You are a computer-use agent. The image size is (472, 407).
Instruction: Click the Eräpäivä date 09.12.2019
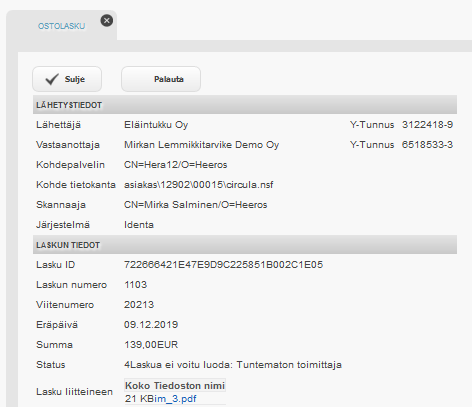[151, 325]
